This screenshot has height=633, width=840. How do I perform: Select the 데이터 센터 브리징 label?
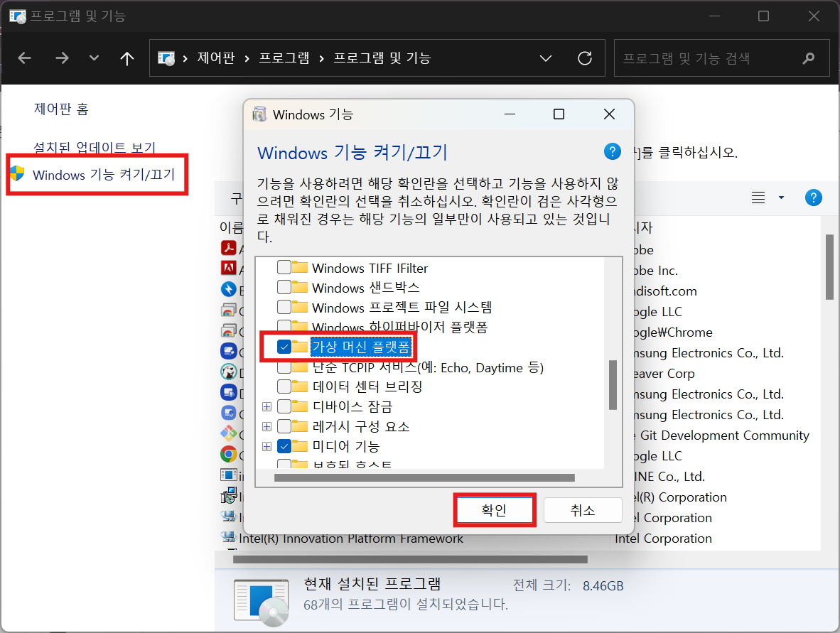pyautogui.click(x=367, y=386)
